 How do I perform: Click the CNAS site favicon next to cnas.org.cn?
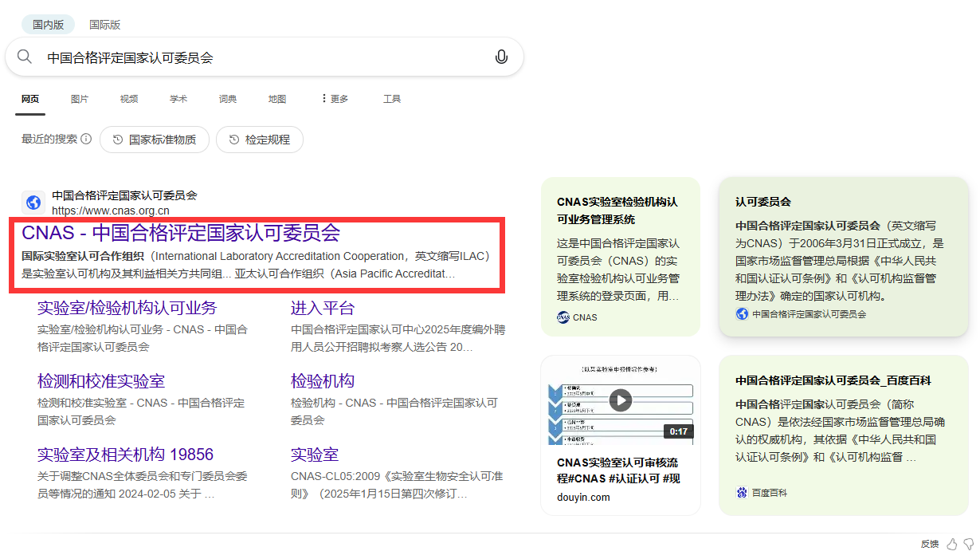[33, 203]
